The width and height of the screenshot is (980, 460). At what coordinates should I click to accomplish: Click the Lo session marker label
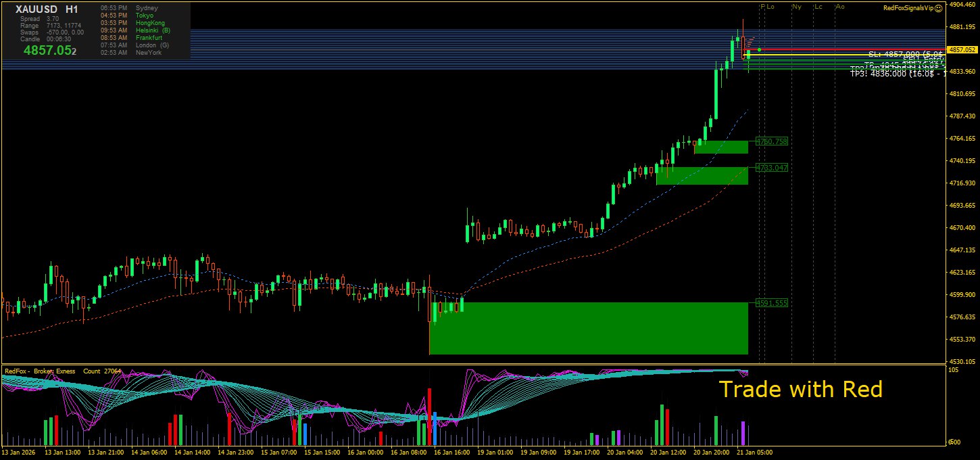click(770, 7)
